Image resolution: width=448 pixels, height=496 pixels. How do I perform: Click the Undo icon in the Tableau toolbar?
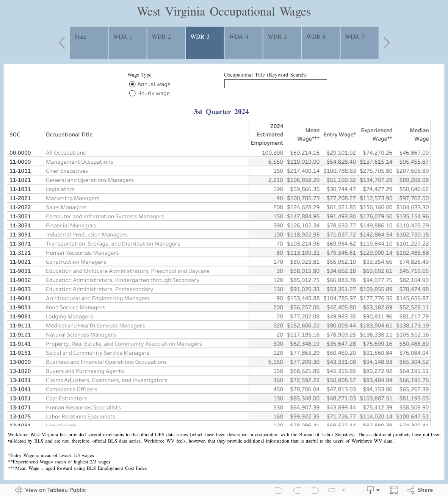279,490
